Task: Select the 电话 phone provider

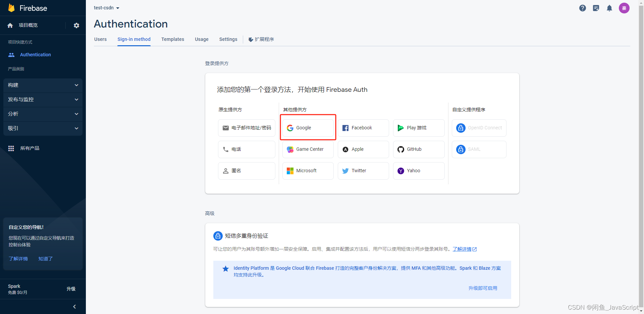Action: [x=247, y=149]
